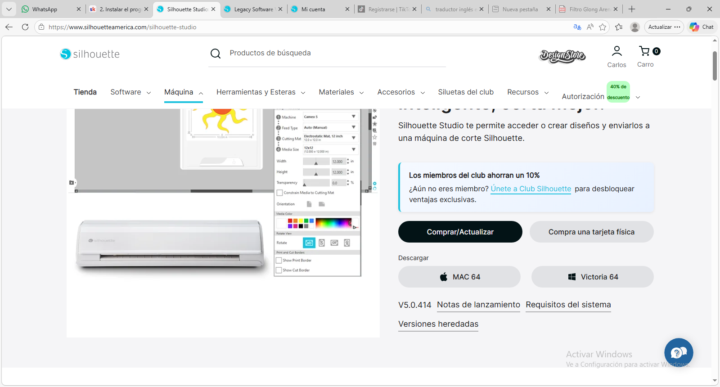Click the Actualizar browser update button
Screen dimensions: 720x387
[664, 27]
